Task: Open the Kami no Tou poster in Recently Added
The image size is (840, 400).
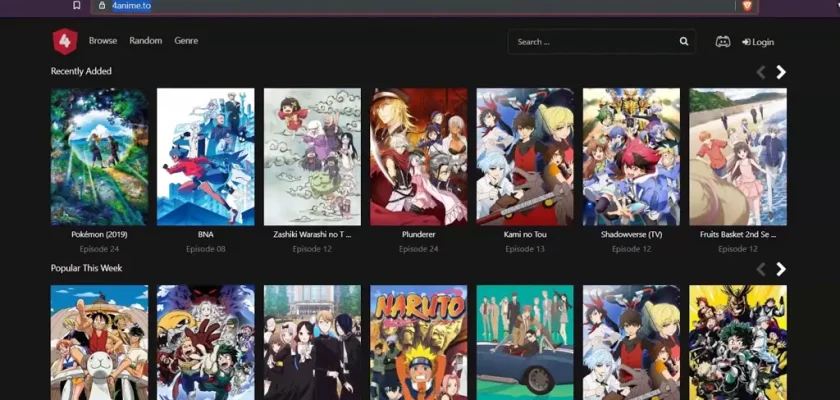Action: [525, 157]
